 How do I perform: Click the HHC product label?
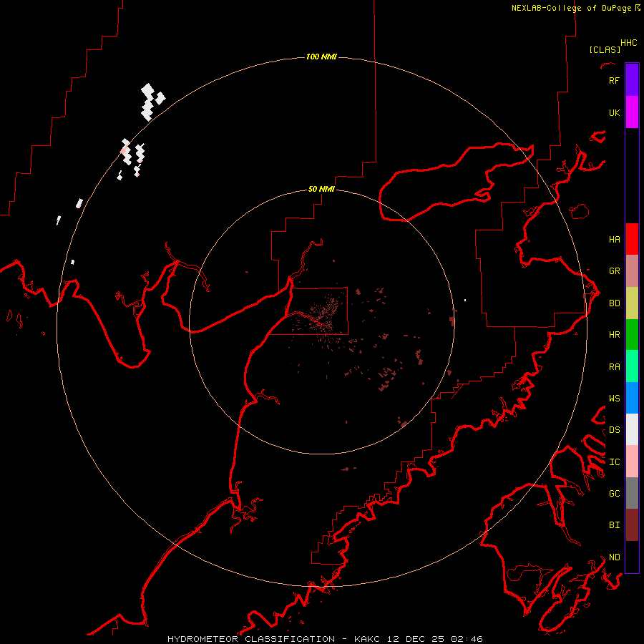628,43
